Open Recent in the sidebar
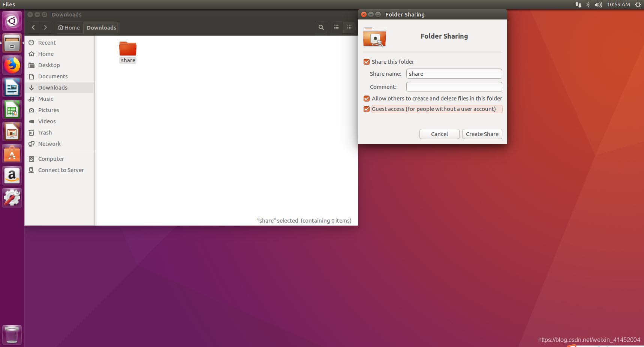This screenshot has height=347, width=644. pos(60,43)
